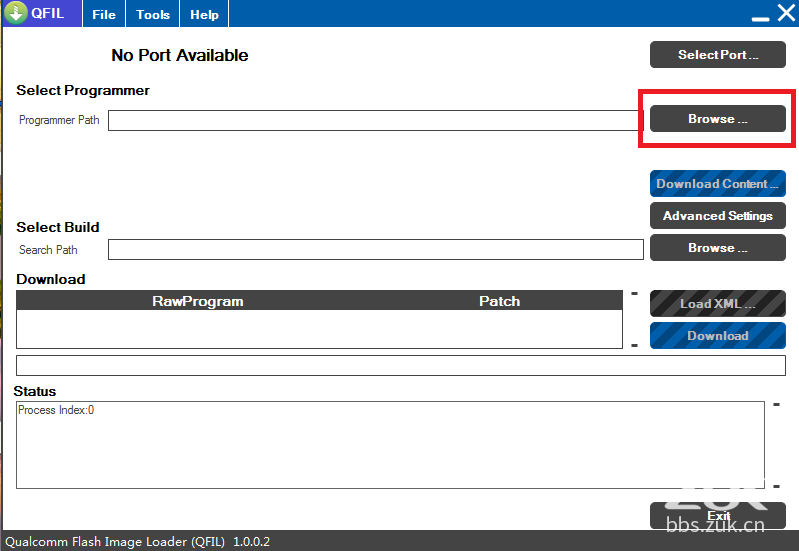Open the Help menu

coord(204,15)
